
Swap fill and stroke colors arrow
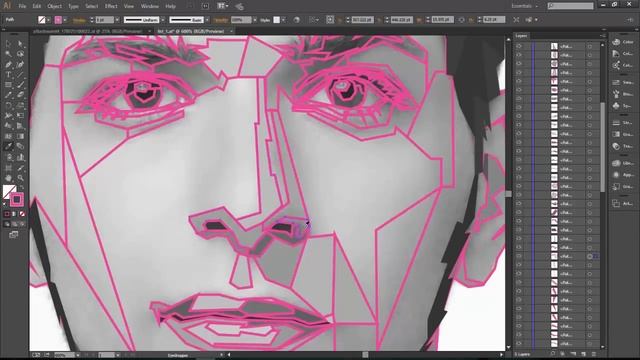pos(22,188)
